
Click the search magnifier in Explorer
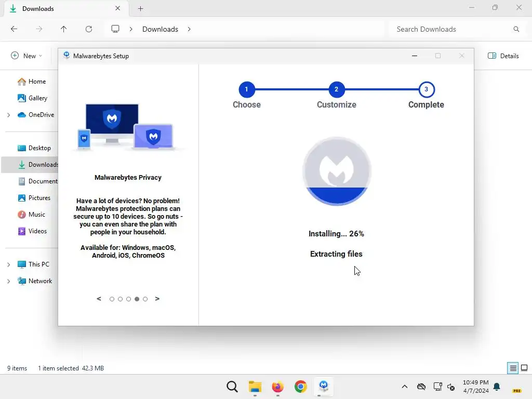[x=516, y=29]
